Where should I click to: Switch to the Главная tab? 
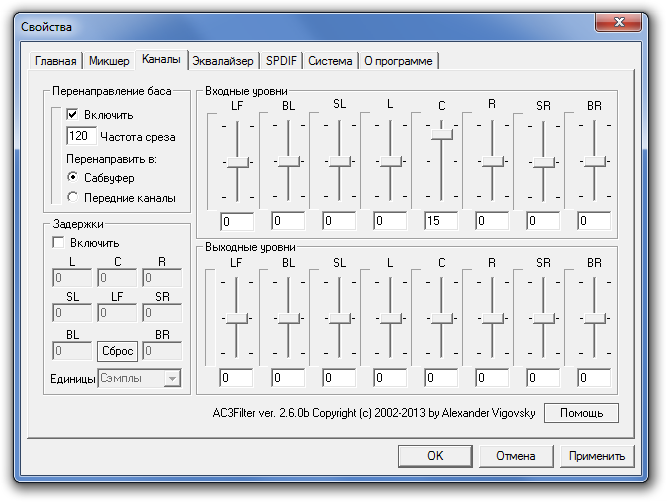56,61
